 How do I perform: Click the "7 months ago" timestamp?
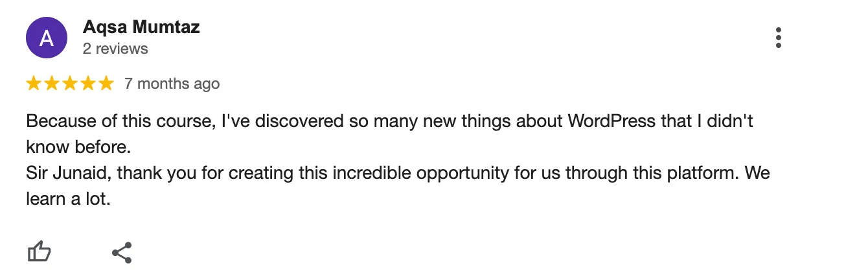pyautogui.click(x=172, y=84)
